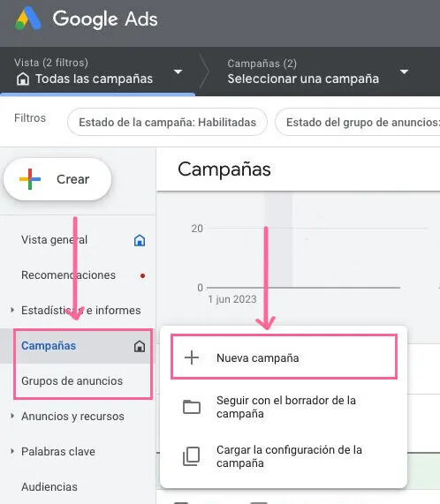
Task: Click the red notification dot beside Recomendaciones
Action: pos(143,275)
